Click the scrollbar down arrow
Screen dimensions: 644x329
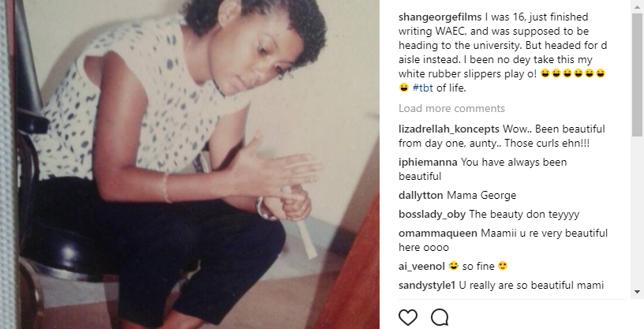(637, 292)
